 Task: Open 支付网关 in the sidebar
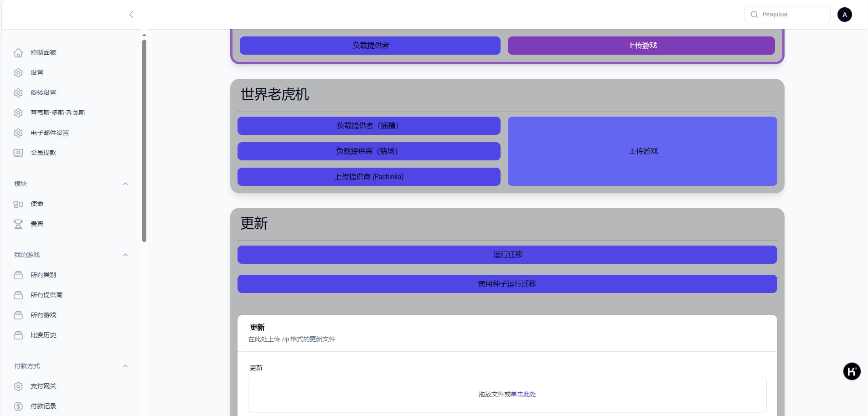(x=43, y=386)
